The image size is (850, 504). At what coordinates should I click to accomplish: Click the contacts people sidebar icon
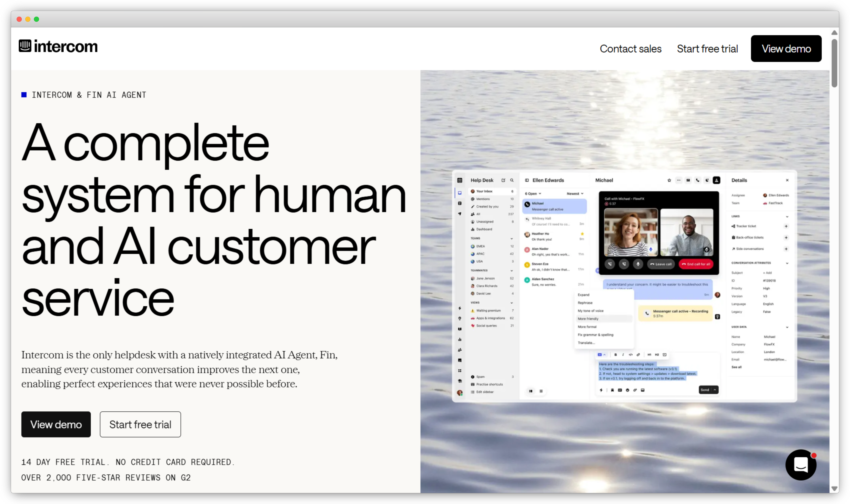pos(460,350)
